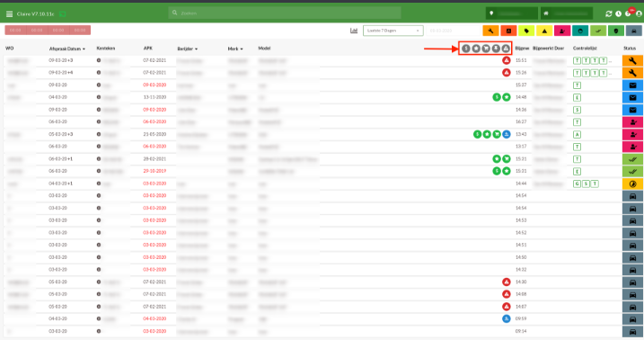This screenshot has height=340, width=644.
Task: Toggle the yellow triangle status filter
Action: click(544, 31)
